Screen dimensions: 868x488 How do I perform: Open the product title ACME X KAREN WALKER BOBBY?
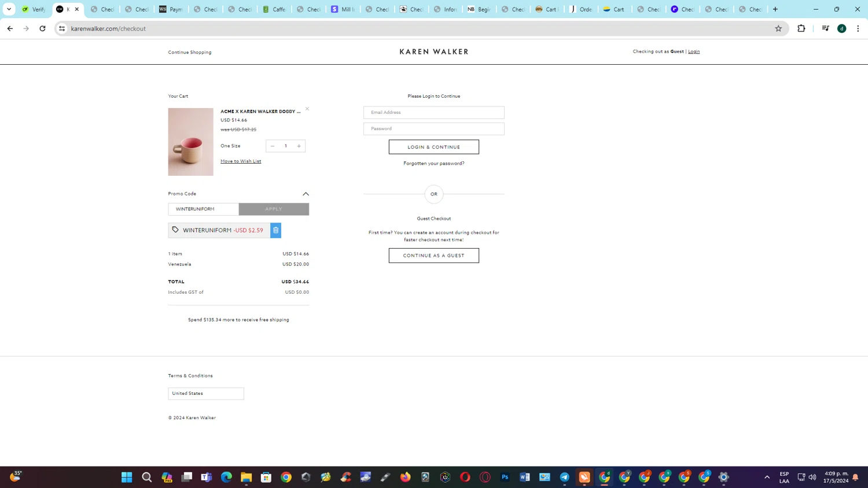pyautogui.click(x=260, y=111)
